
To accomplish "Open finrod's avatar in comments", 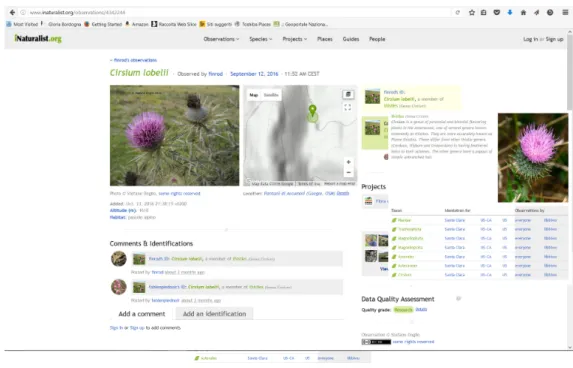I will (119, 259).
